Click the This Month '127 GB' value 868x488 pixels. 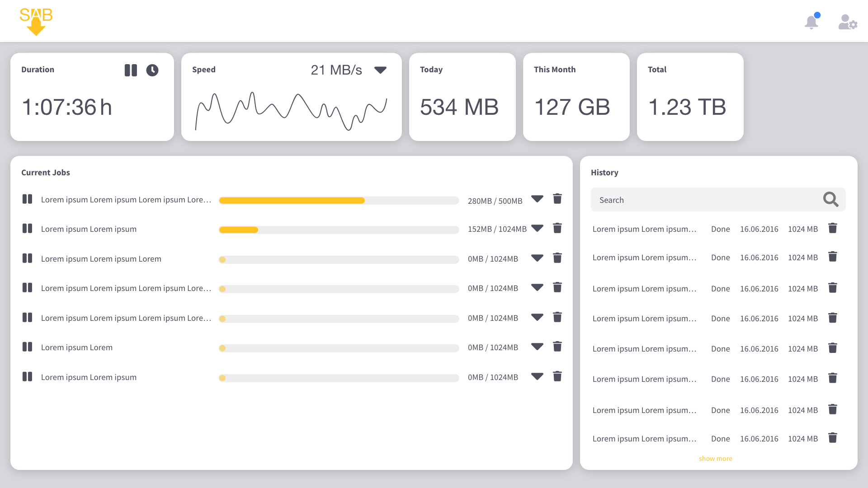tap(572, 107)
